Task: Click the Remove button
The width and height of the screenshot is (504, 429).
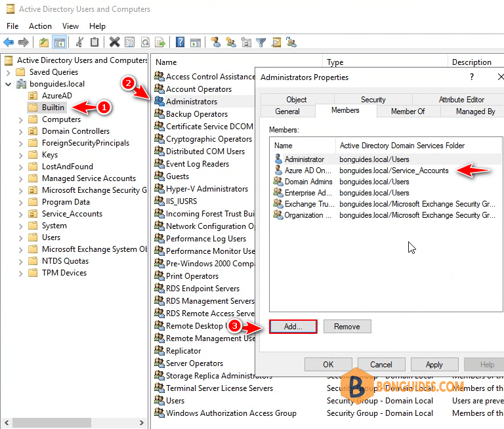Action: pos(347,327)
